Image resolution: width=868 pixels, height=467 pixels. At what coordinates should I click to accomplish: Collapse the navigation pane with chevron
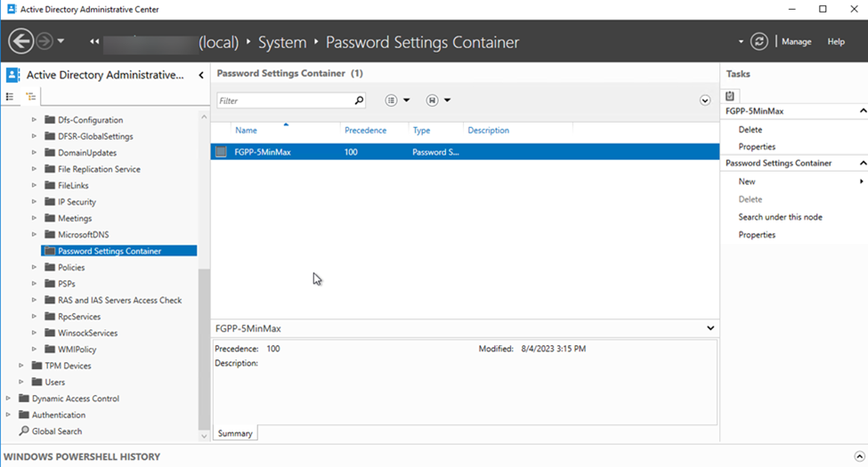[x=200, y=76]
